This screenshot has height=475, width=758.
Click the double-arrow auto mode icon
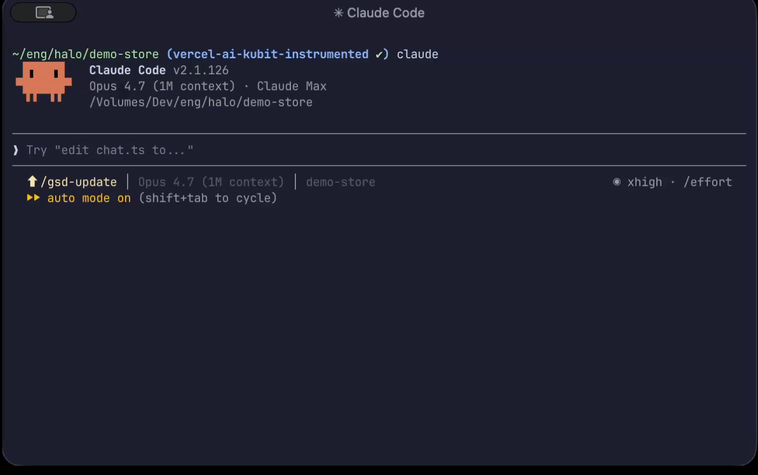point(33,198)
